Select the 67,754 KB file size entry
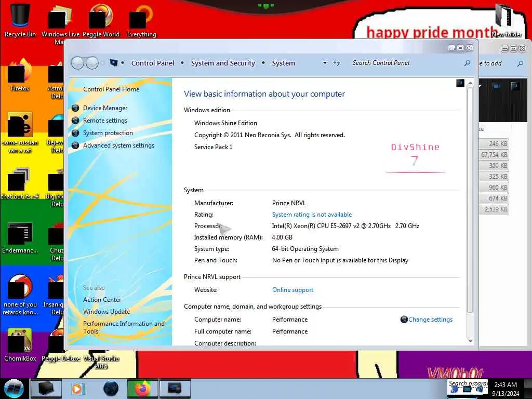This screenshot has width=532, height=399. 494,155
